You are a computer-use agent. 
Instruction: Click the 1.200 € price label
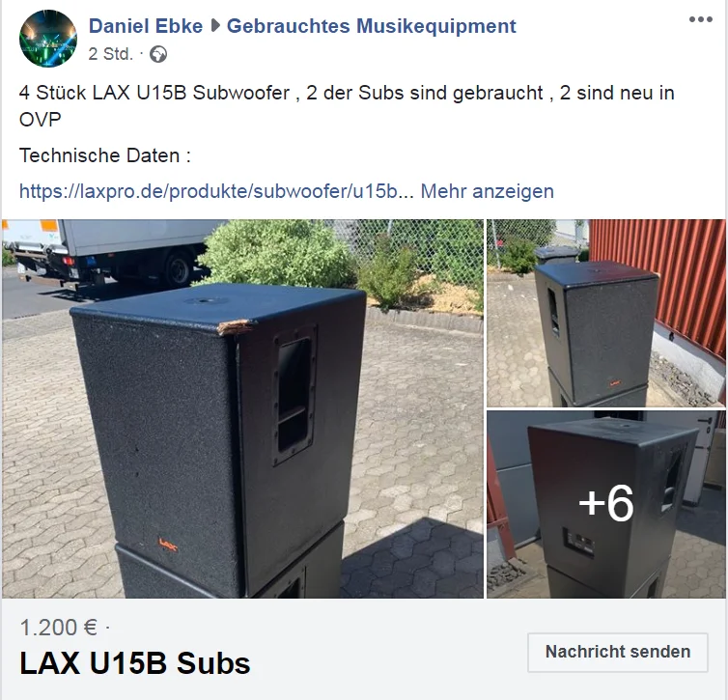[59, 628]
